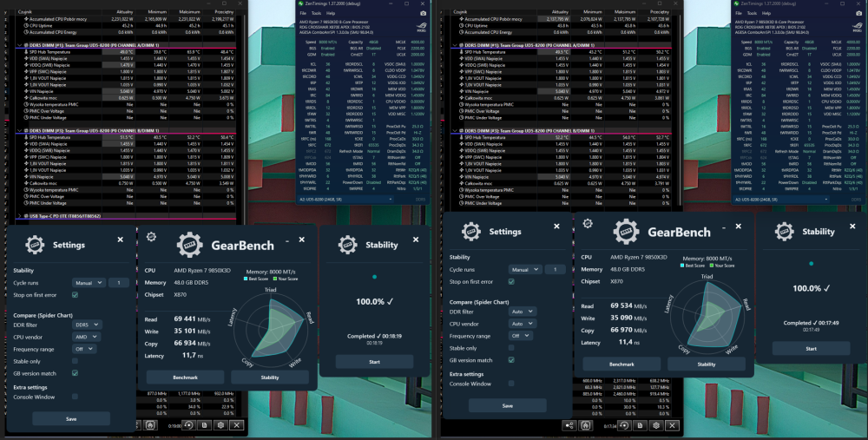This screenshot has height=440, width=868.
Task: Collapse DDR5 DIMM [#3] group with SPD Hub 51.5 °C
Action: click(x=19, y=131)
